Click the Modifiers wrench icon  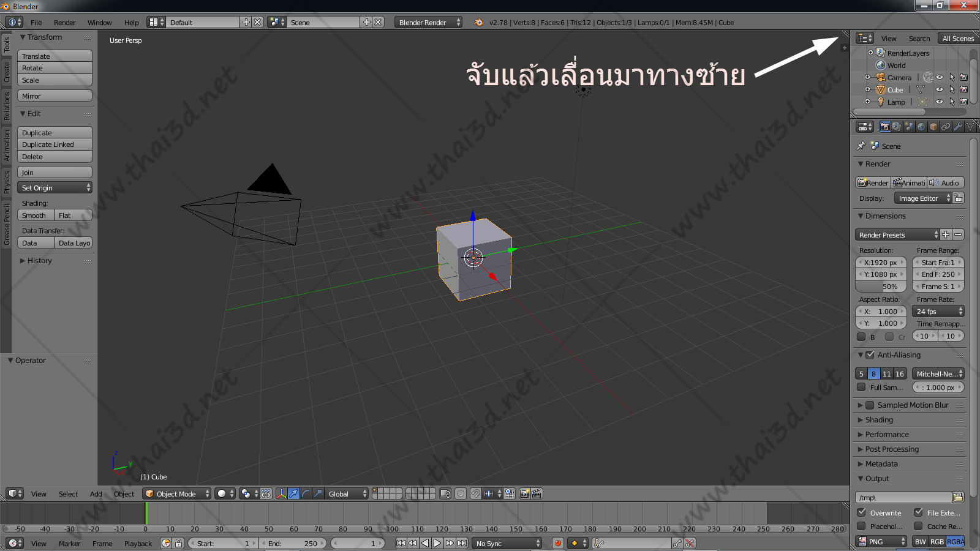958,127
